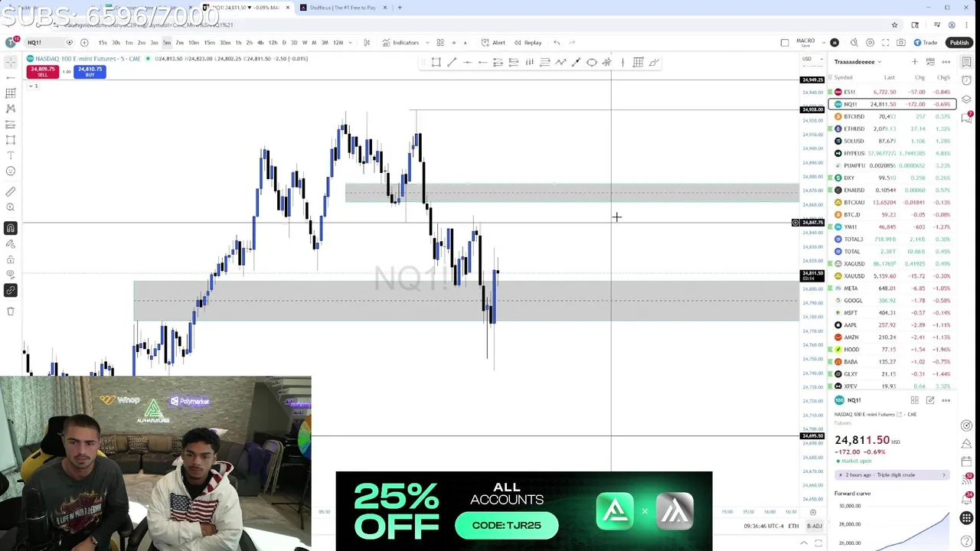980x551 pixels.
Task: Select trend line tool in favorites toolbar
Action: (452, 62)
